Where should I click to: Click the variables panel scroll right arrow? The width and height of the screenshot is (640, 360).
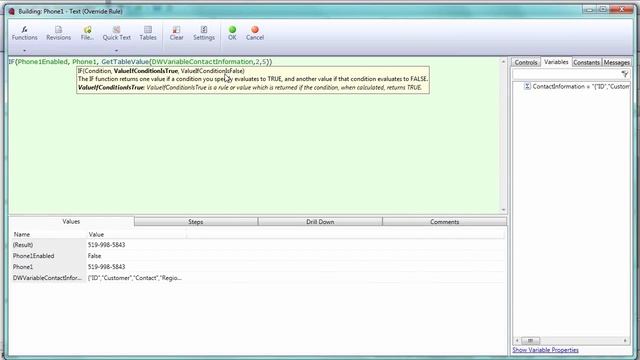coord(625,340)
